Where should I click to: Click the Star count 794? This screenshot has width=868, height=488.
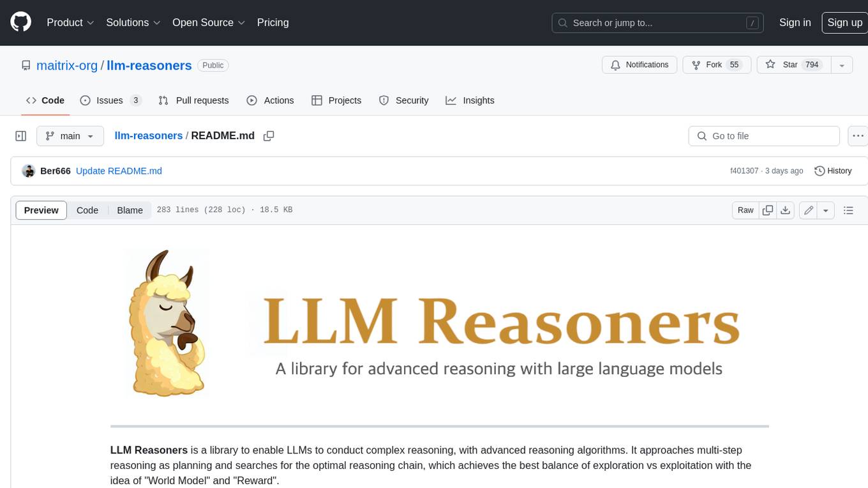click(x=812, y=65)
